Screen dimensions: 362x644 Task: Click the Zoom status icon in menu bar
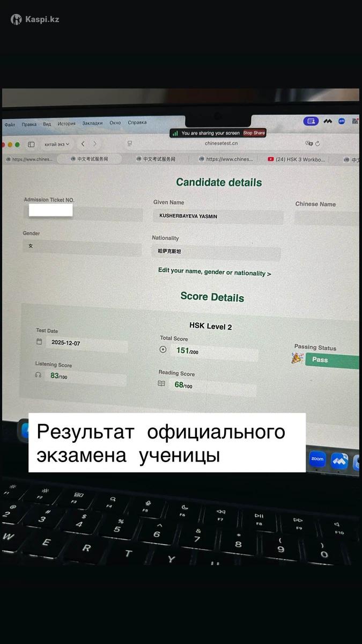click(x=342, y=121)
